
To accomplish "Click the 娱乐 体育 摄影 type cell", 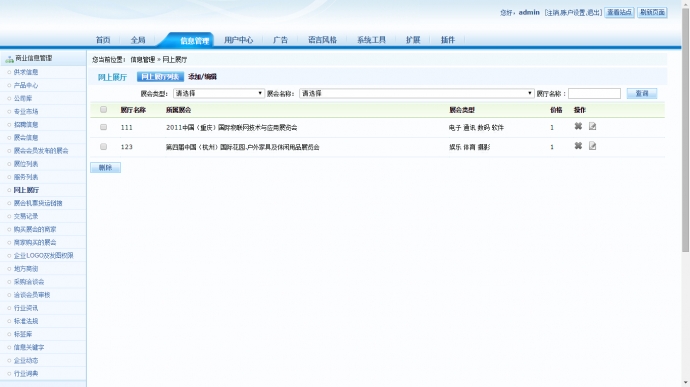I will (x=470, y=147).
